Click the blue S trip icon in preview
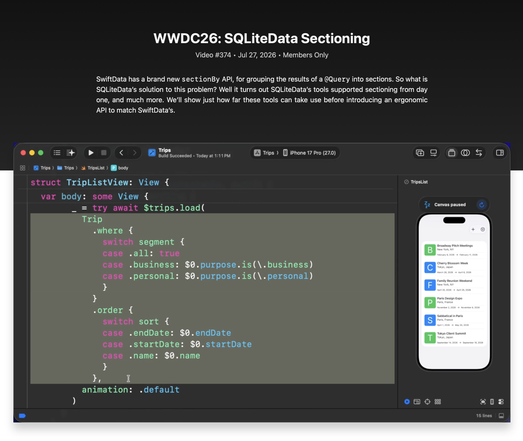523x441 pixels. pyautogui.click(x=430, y=320)
